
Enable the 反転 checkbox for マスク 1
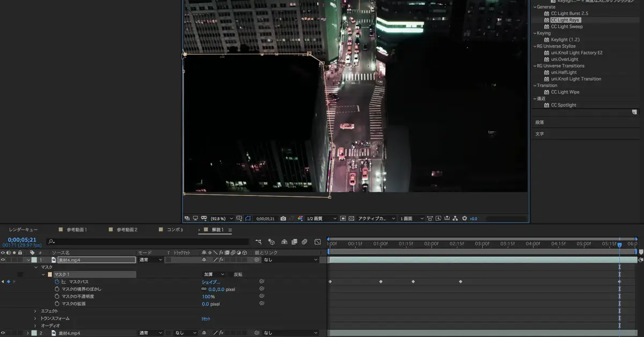(x=230, y=274)
